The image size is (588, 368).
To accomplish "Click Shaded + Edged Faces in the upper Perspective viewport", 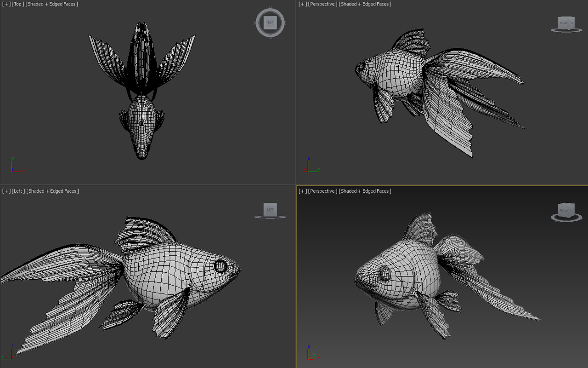I will [364, 4].
